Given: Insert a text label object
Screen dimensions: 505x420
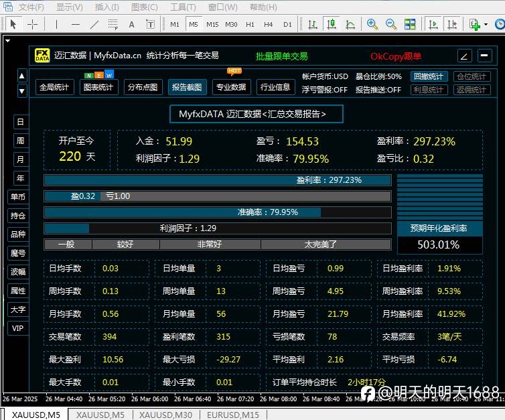Looking at the screenshot, I should pyautogui.click(x=150, y=25).
